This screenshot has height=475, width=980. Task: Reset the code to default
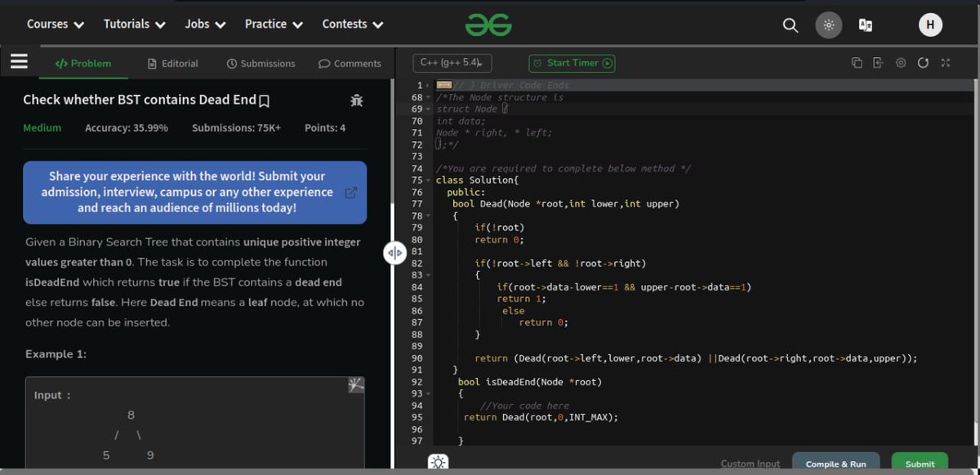924,62
